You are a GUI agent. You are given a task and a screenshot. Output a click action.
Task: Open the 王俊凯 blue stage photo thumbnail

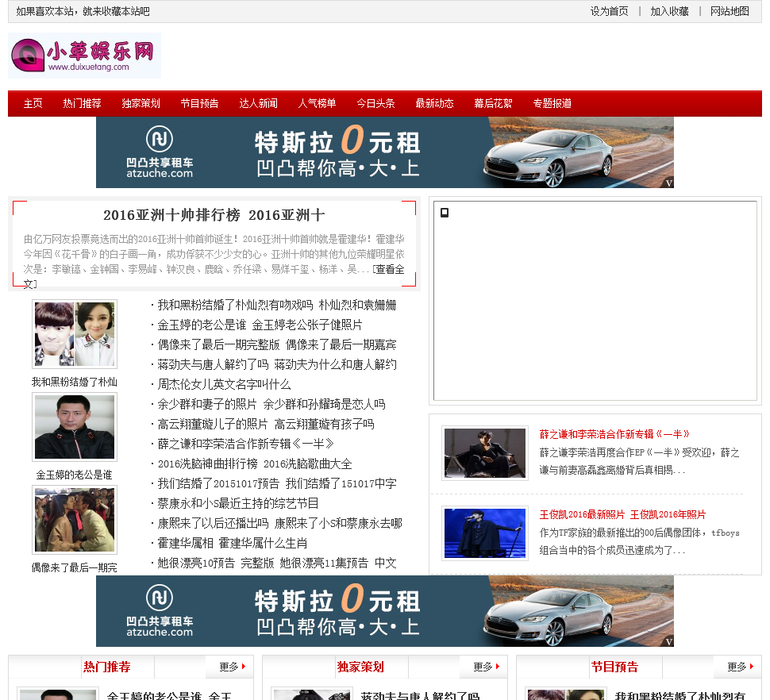point(485,533)
